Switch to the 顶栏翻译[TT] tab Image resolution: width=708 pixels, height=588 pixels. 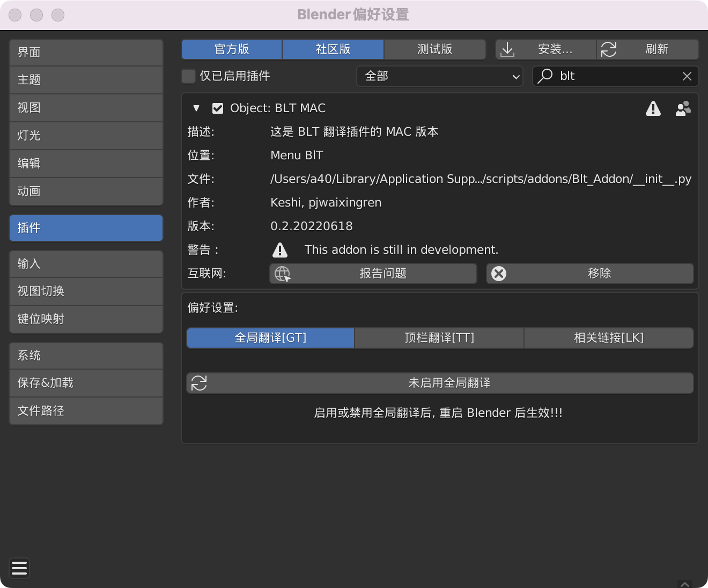pyautogui.click(x=439, y=338)
